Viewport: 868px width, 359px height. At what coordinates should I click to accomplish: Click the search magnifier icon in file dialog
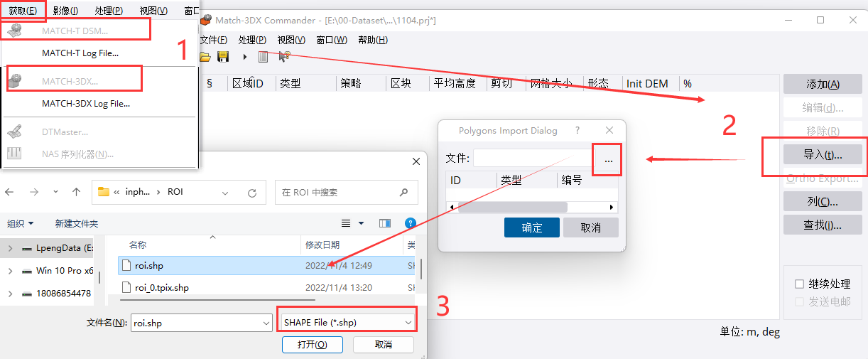coord(403,192)
